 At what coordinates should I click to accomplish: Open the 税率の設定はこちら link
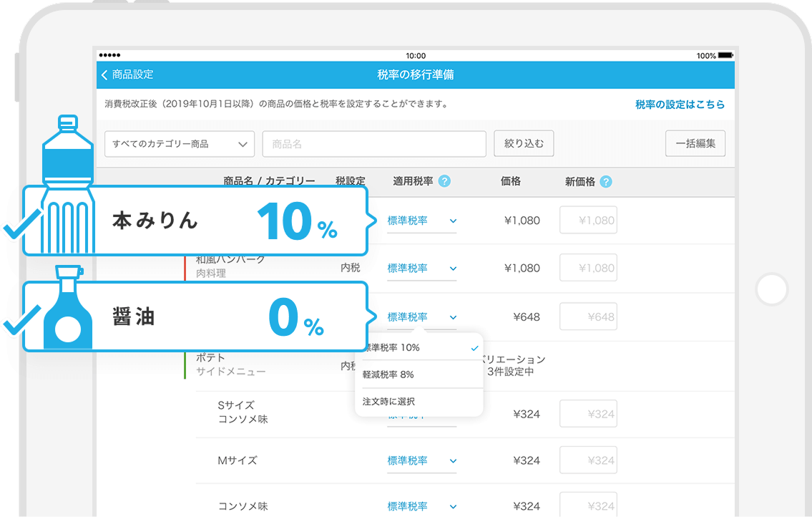pyautogui.click(x=680, y=105)
